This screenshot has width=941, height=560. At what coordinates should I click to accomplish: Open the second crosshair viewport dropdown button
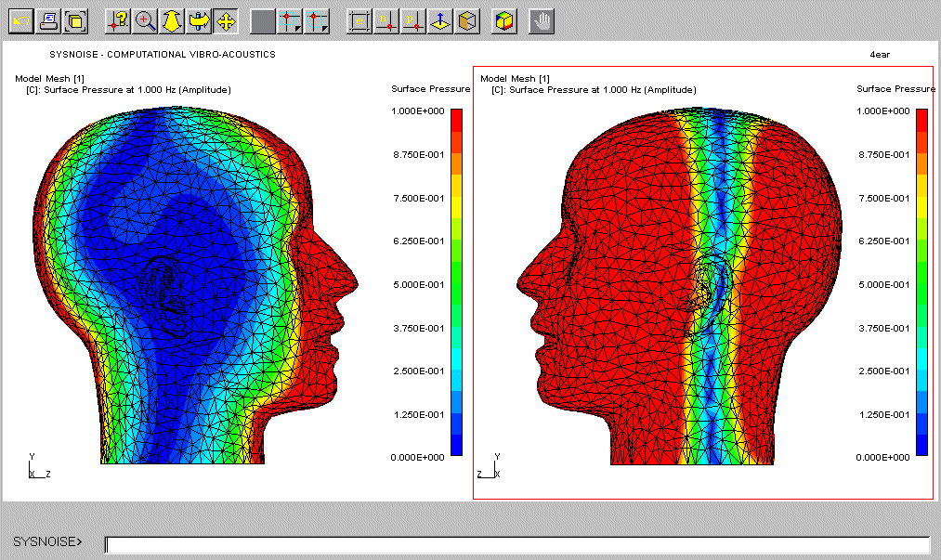318,20
